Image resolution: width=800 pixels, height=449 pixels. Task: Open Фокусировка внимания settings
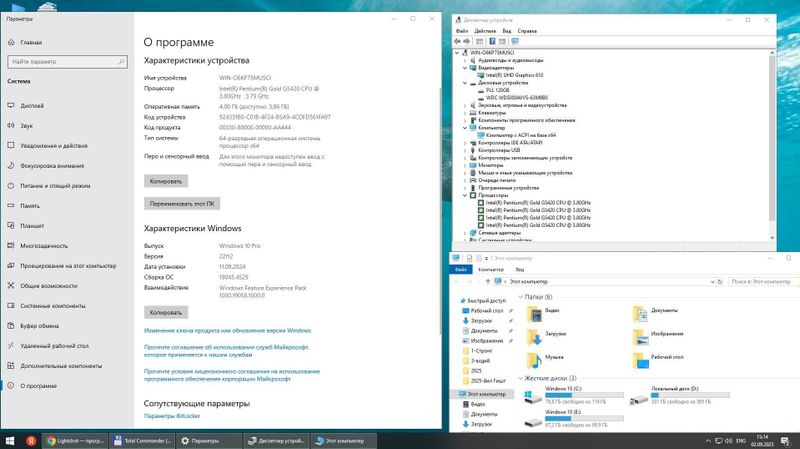pos(52,166)
